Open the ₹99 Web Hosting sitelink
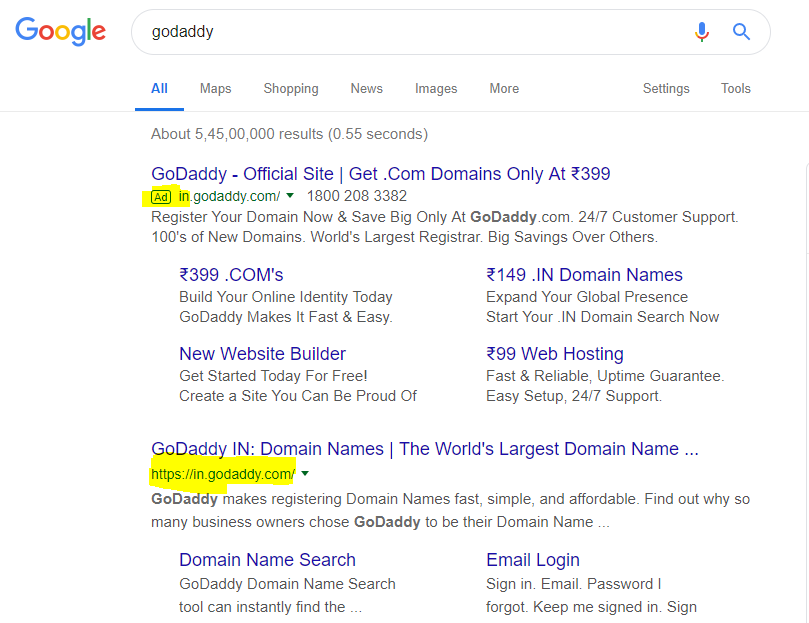 pos(555,354)
